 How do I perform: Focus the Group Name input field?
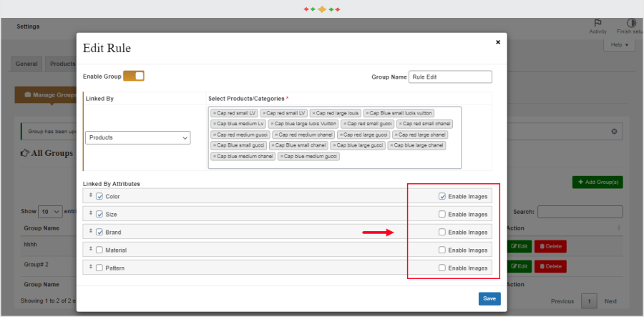[450, 77]
